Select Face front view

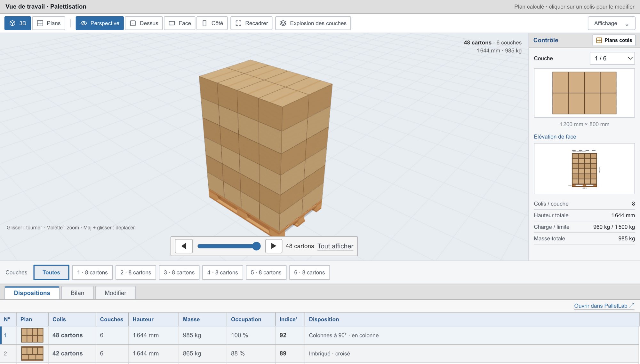click(180, 23)
